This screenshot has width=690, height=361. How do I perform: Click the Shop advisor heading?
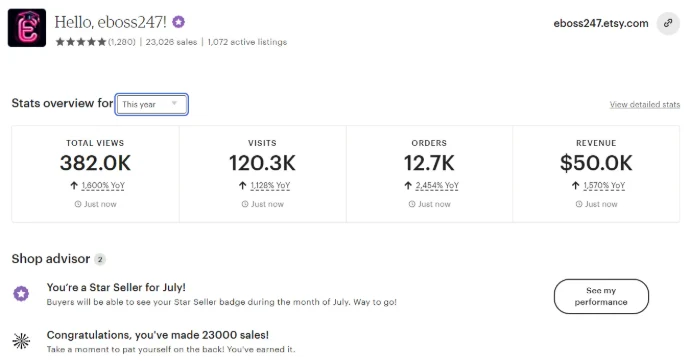(x=51, y=259)
